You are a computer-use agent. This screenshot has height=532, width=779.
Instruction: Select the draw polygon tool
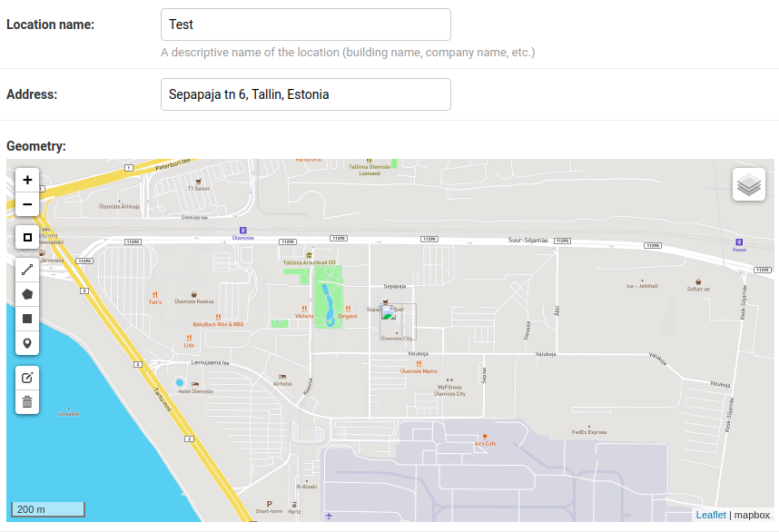point(27,293)
